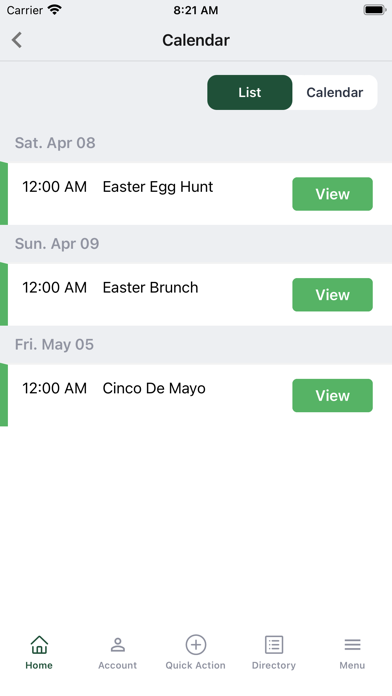The width and height of the screenshot is (392, 696).
Task: Select the Cinco De Mayo row title
Action: 154,388
